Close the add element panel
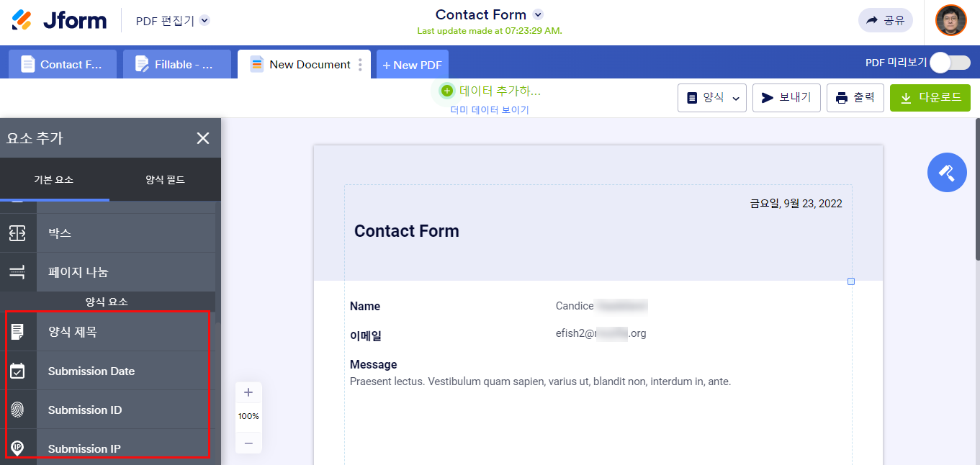Viewport: 980px width, 465px height. (x=203, y=138)
